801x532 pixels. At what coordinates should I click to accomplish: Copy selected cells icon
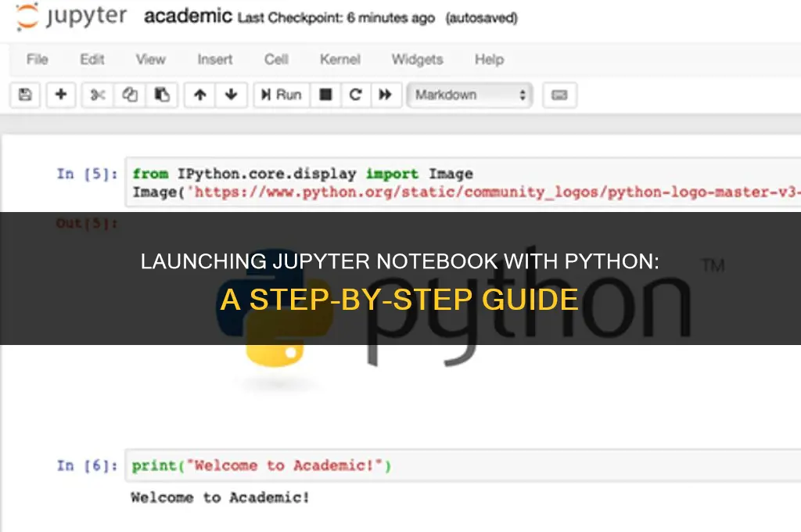coord(130,95)
